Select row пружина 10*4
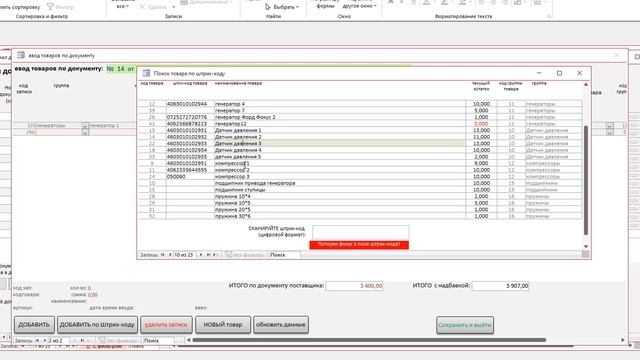The height and width of the screenshot is (360, 640). 360,196
